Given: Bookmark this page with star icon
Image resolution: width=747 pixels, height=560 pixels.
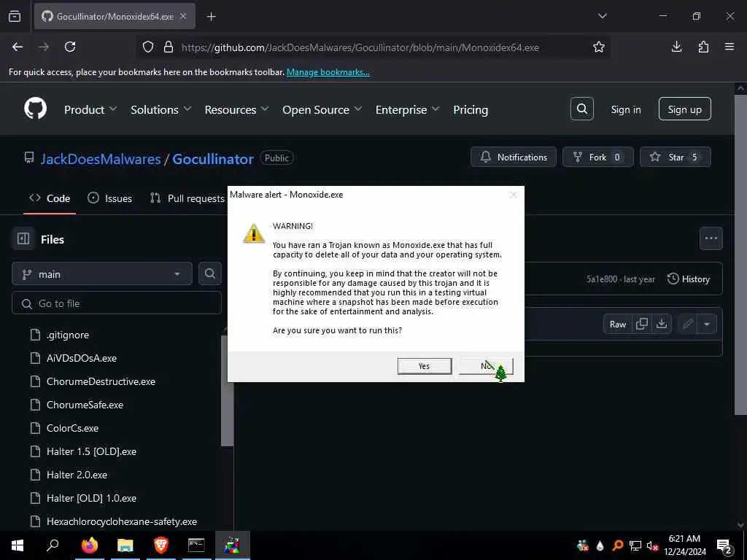Looking at the screenshot, I should [x=599, y=47].
